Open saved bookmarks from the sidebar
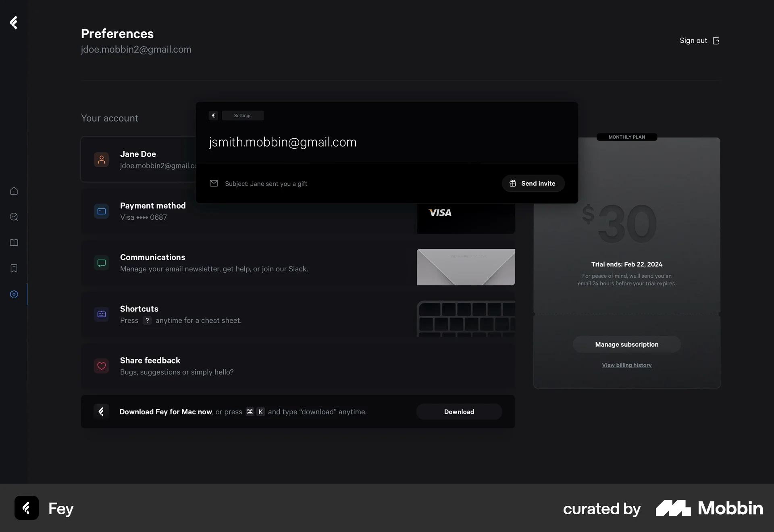This screenshot has width=774, height=532. (14, 268)
